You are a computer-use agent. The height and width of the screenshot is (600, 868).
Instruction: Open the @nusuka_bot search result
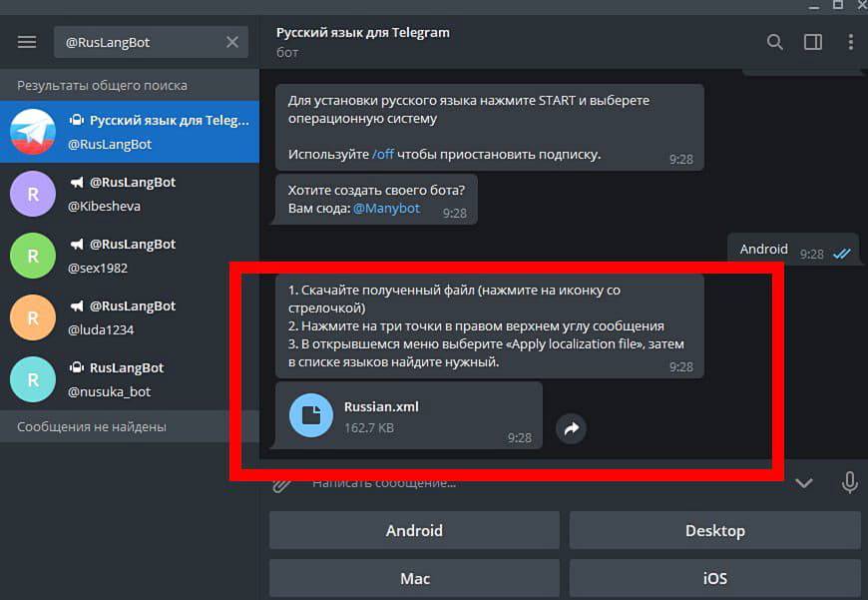click(x=130, y=379)
